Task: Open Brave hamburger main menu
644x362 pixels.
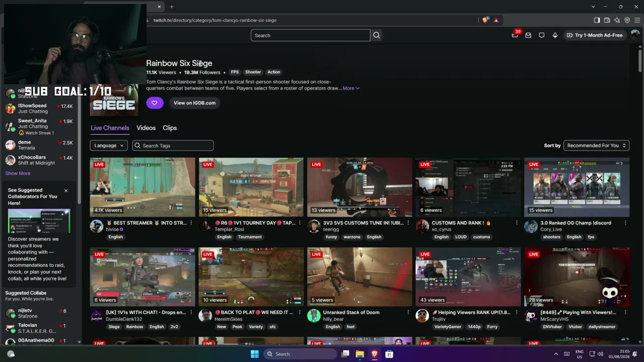Action: point(637,20)
